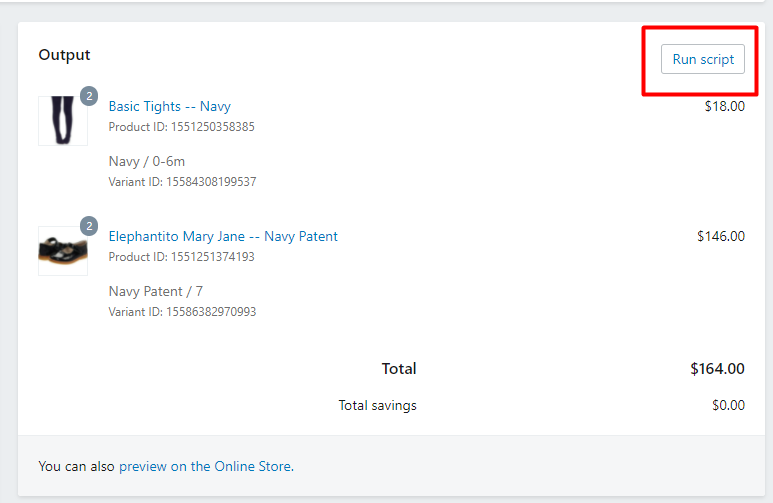Click the $0.00 savings amount
773x503 pixels.
click(x=727, y=406)
